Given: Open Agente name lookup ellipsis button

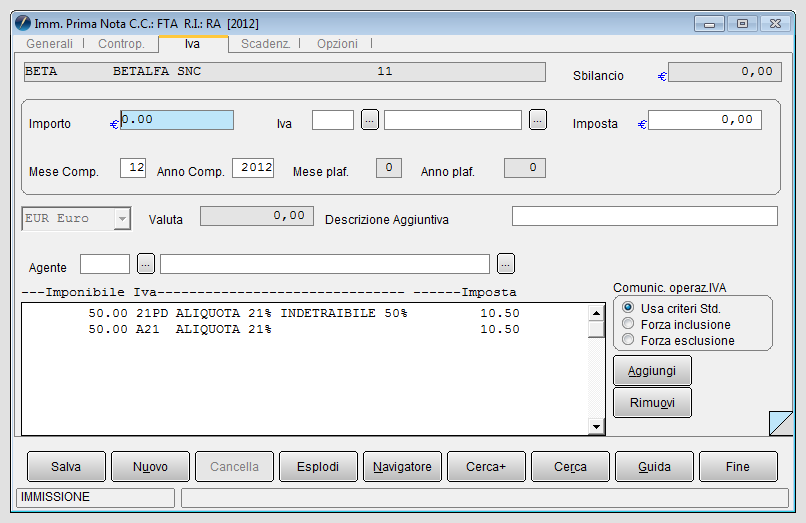Looking at the screenshot, I should 506,264.
